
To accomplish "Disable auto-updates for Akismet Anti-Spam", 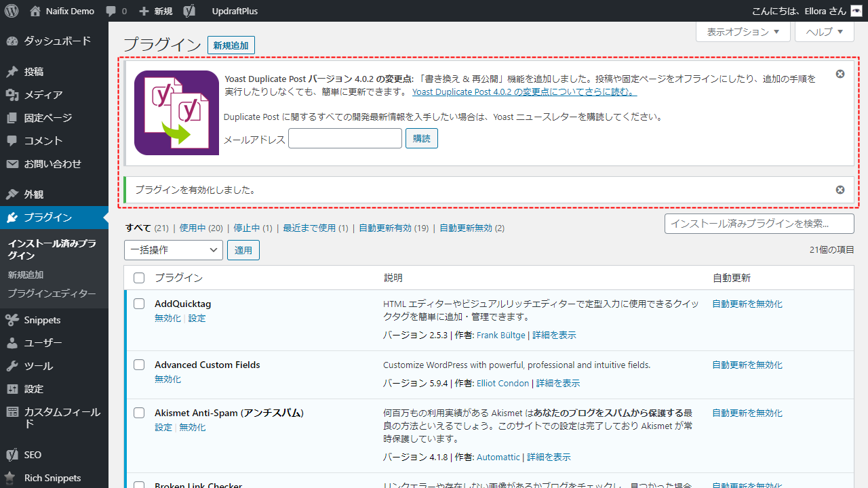I will coord(747,413).
